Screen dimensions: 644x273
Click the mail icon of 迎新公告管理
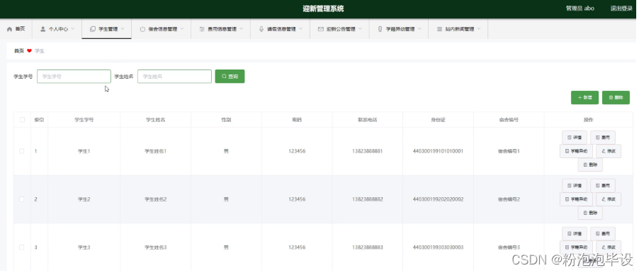click(321, 29)
